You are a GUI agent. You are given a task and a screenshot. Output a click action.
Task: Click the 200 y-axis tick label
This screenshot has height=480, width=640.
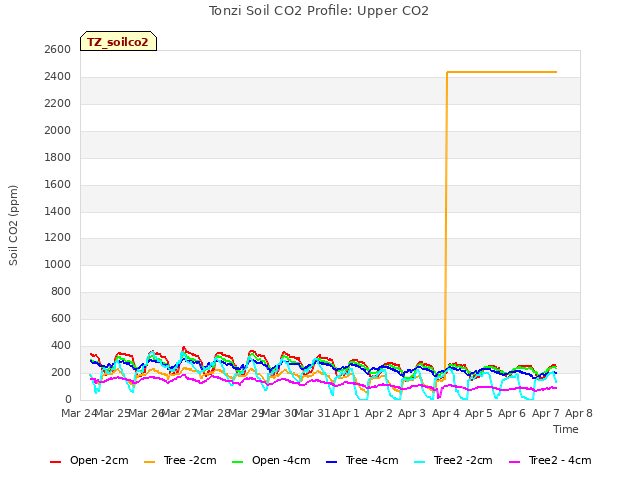tap(61, 373)
